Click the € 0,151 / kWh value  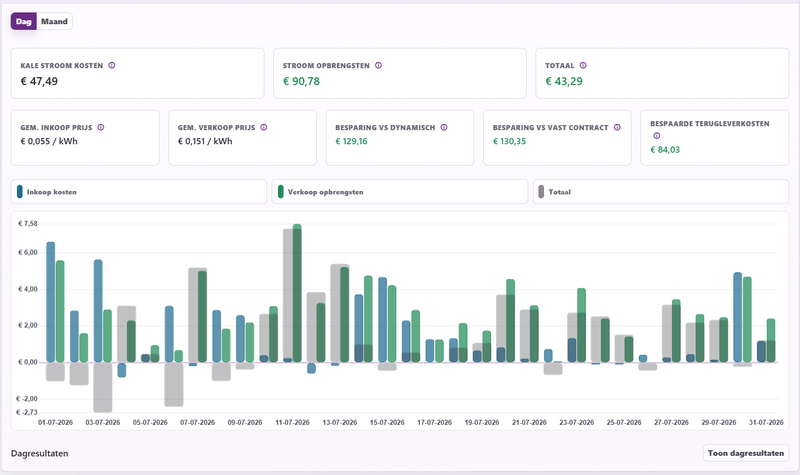(x=205, y=141)
